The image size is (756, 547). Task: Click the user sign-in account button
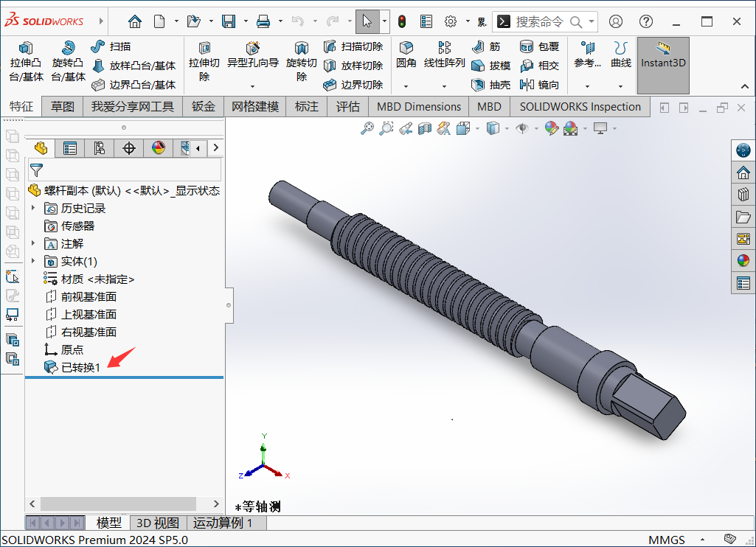[x=616, y=21]
